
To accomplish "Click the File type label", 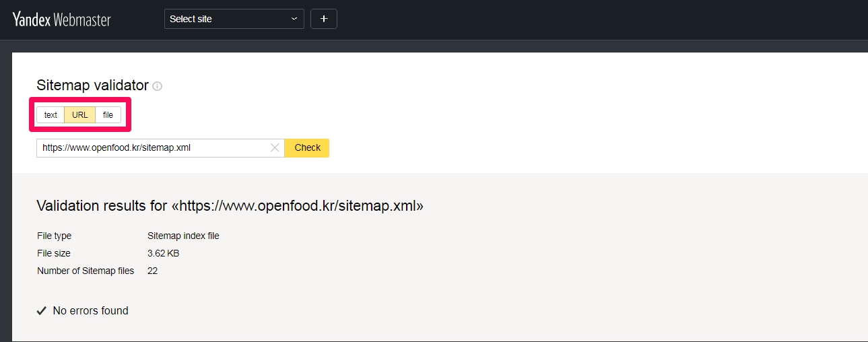I will pos(54,236).
